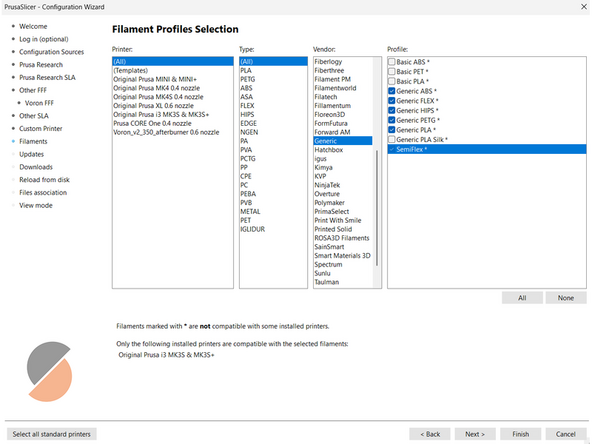Click the Vendor list scrollbar thumb
The width and height of the screenshot is (592, 444).
click(376, 208)
